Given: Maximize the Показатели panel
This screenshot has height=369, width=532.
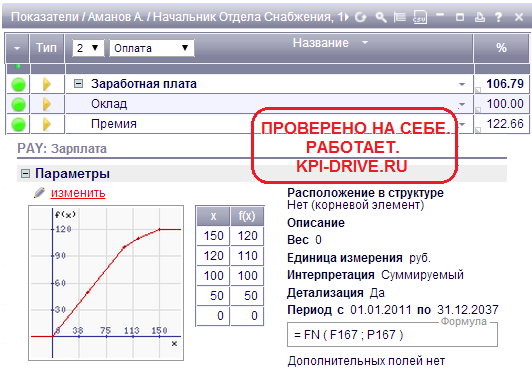Looking at the screenshot, I should coord(460,17).
